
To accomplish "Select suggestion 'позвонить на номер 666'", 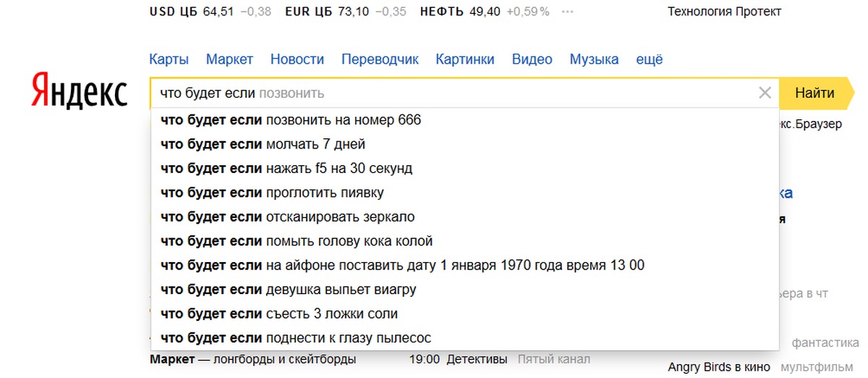I will [464, 120].
